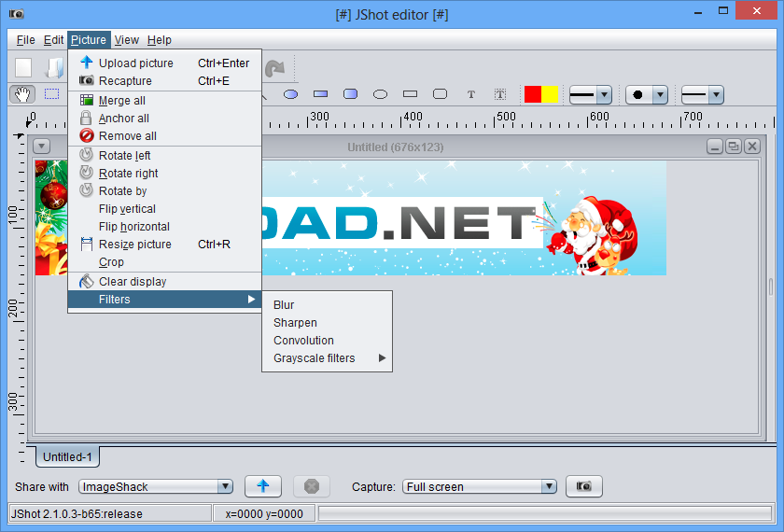784x532 pixels.
Task: Close the Untitled internal frame
Action: coord(752,147)
